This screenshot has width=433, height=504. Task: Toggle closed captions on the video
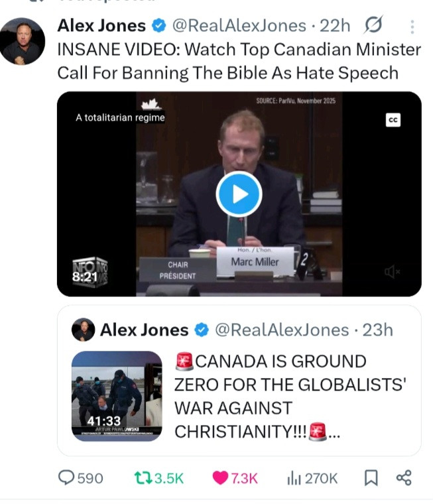pos(393,120)
